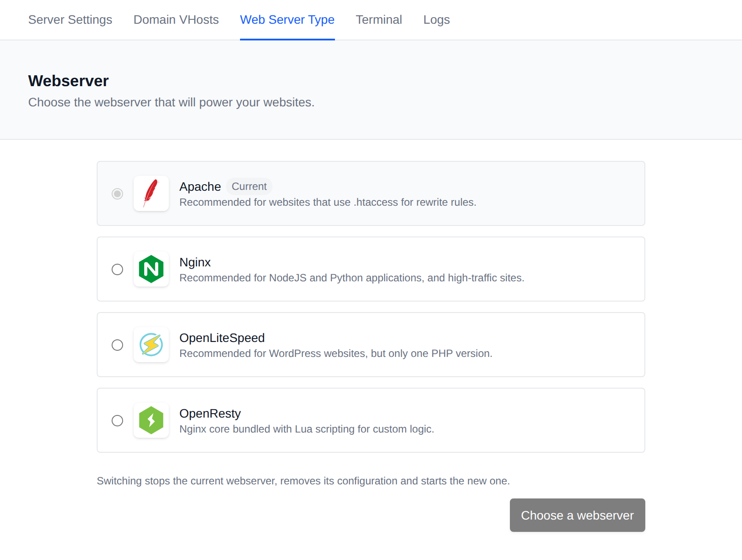The image size is (742, 560).
Task: Click the OpenResty name label
Action: pyautogui.click(x=210, y=413)
